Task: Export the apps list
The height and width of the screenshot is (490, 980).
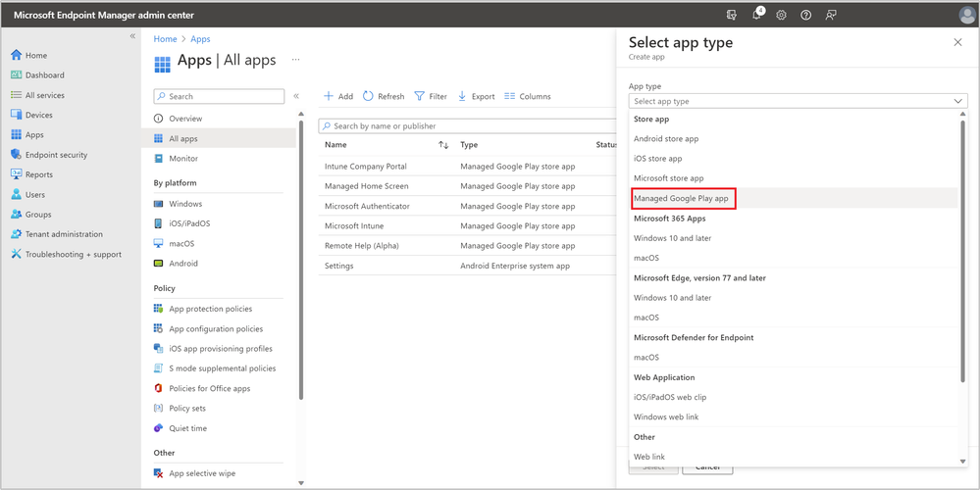Action: 476,96
